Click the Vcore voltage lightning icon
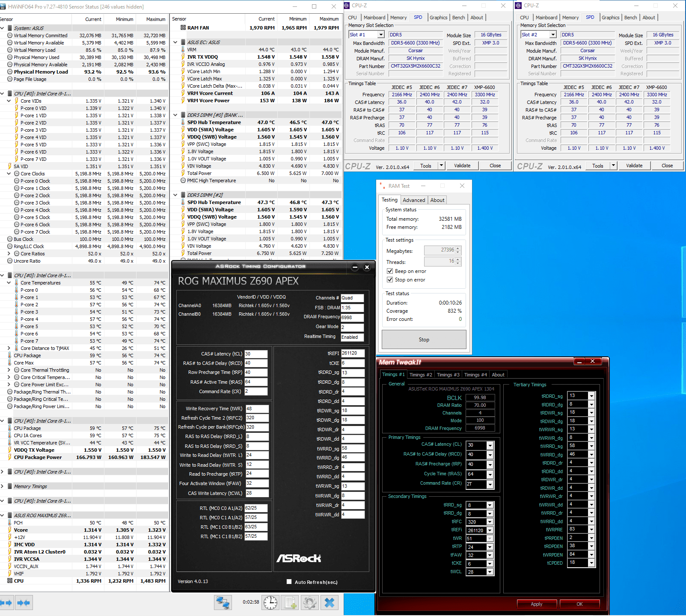Viewport: 686px width, 616px height. (10, 530)
